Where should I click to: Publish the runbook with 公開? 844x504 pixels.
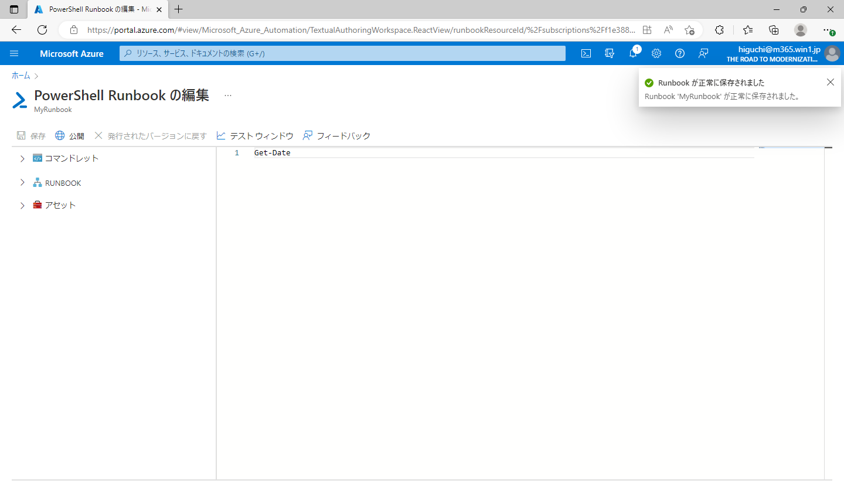tap(70, 136)
